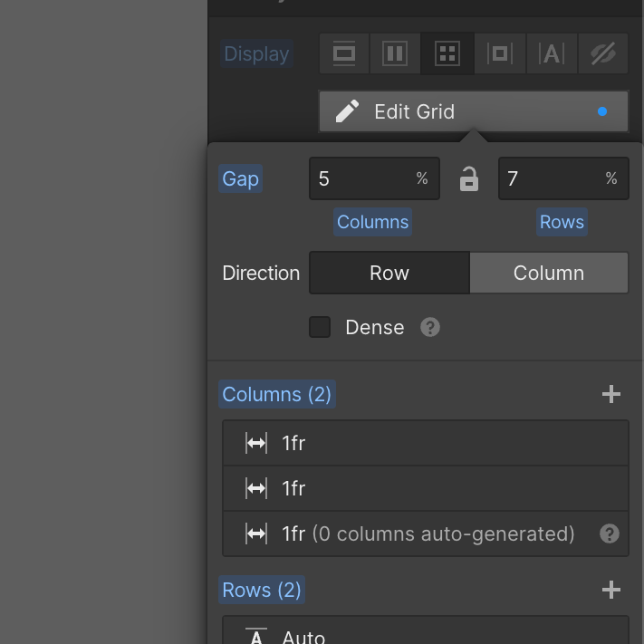The height and width of the screenshot is (644, 644).
Task: Select the display None (hidden) icon
Action: coord(603,53)
